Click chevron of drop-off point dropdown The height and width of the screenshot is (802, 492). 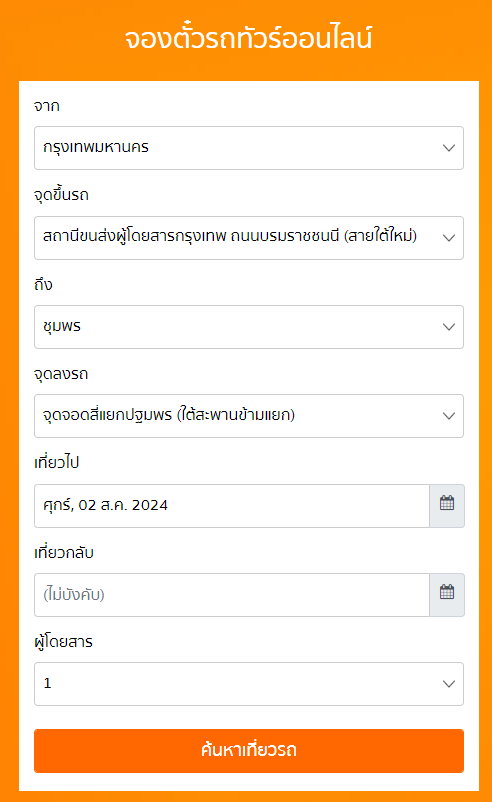[449, 416]
